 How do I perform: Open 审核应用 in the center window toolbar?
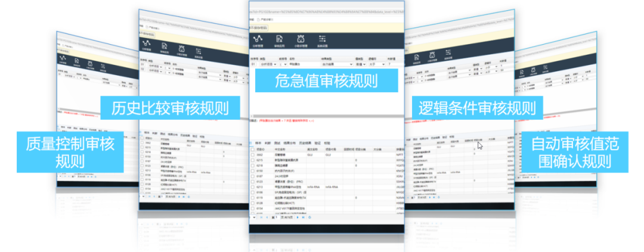tap(279, 41)
